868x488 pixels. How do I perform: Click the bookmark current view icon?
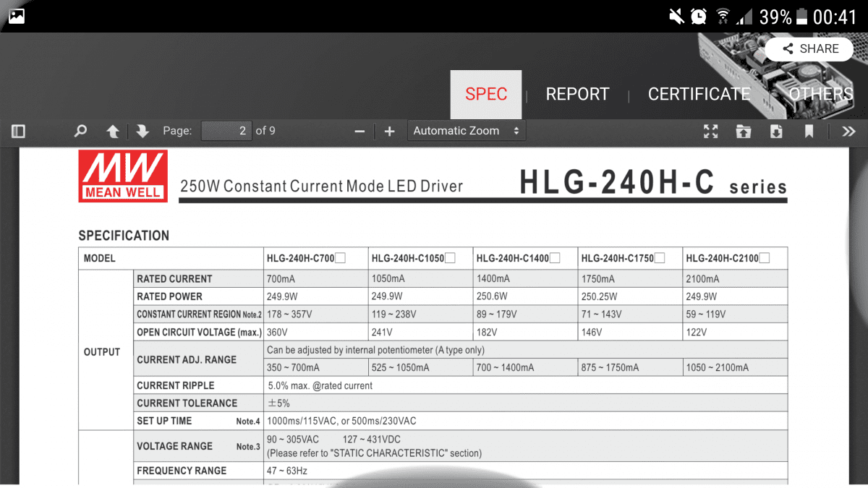(x=809, y=131)
